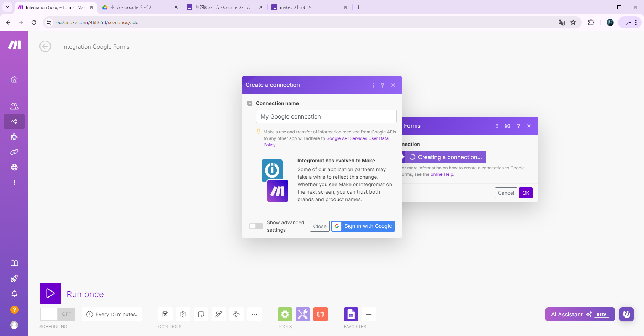644x336 pixels.
Task: Switch to make test form tab
Action: point(309,7)
